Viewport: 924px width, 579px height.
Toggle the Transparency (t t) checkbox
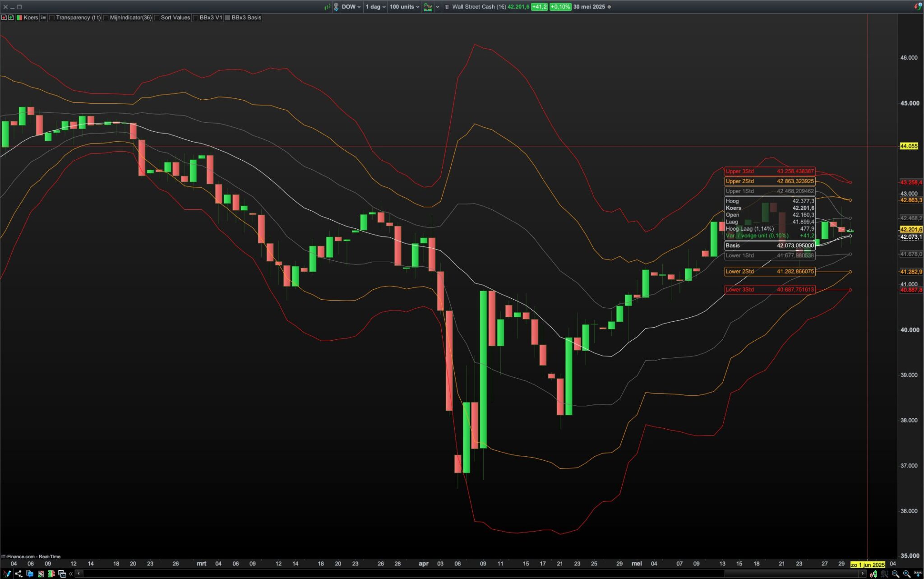pos(52,18)
